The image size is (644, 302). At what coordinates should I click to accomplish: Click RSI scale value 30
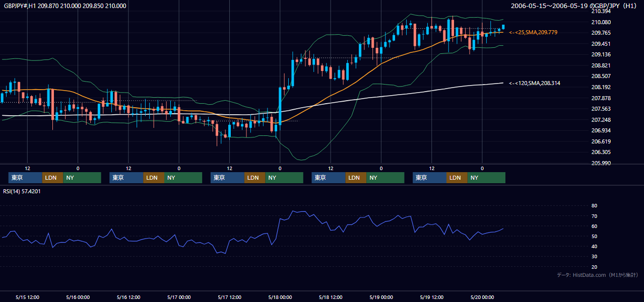pos(594,256)
